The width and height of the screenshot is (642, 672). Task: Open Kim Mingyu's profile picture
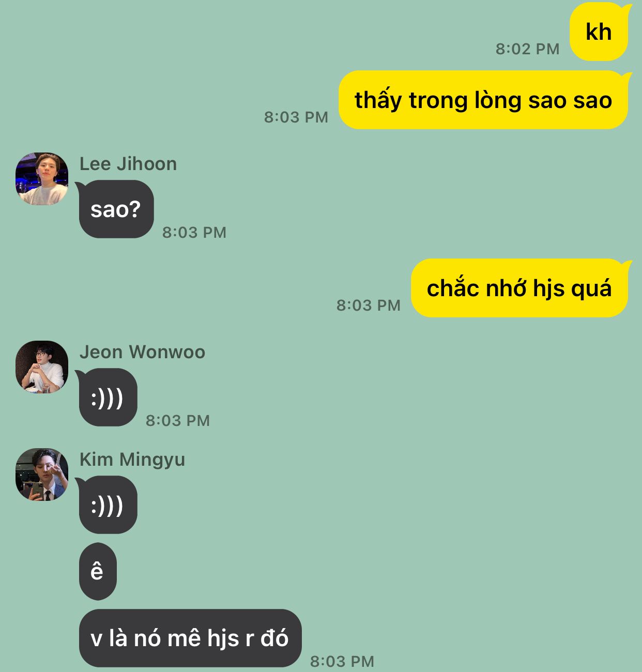click(42, 475)
